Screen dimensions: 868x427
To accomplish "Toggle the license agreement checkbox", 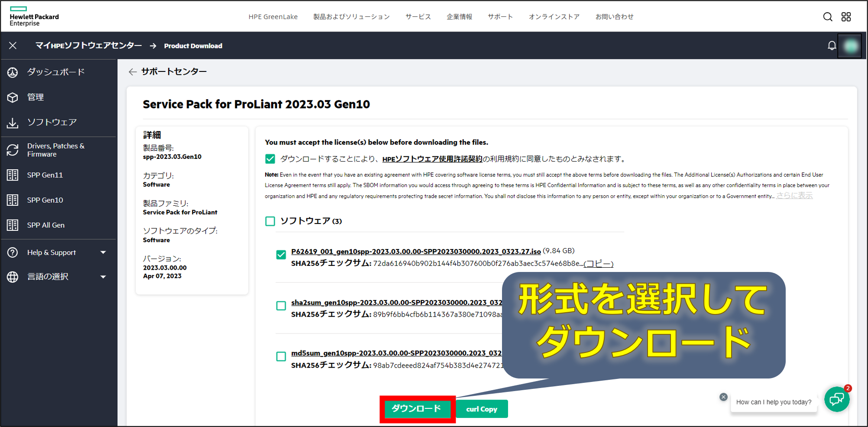I will 270,159.
